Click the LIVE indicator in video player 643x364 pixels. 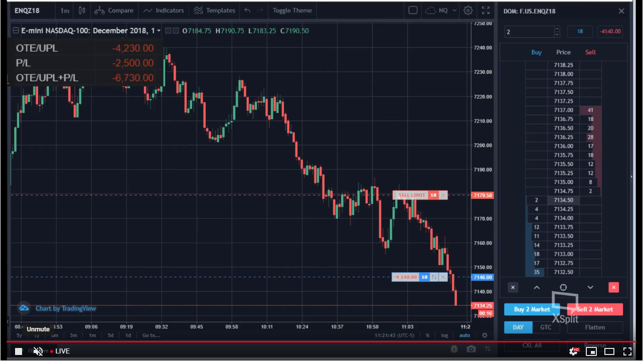point(60,351)
